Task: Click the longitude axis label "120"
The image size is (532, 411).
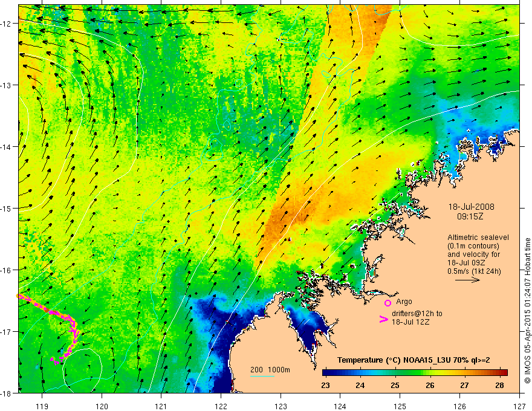Action: (102, 406)
